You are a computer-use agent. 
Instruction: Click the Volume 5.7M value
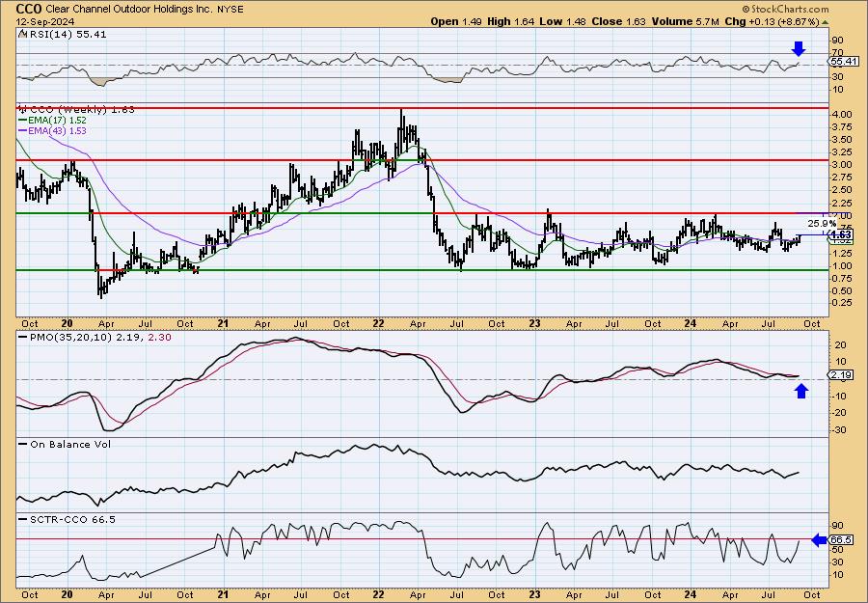[686, 21]
